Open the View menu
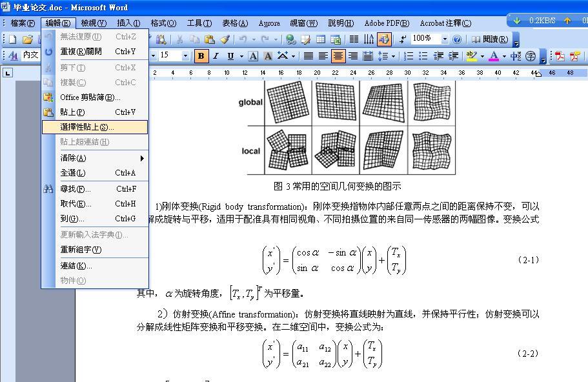This screenshot has width=588, height=382. (94, 23)
